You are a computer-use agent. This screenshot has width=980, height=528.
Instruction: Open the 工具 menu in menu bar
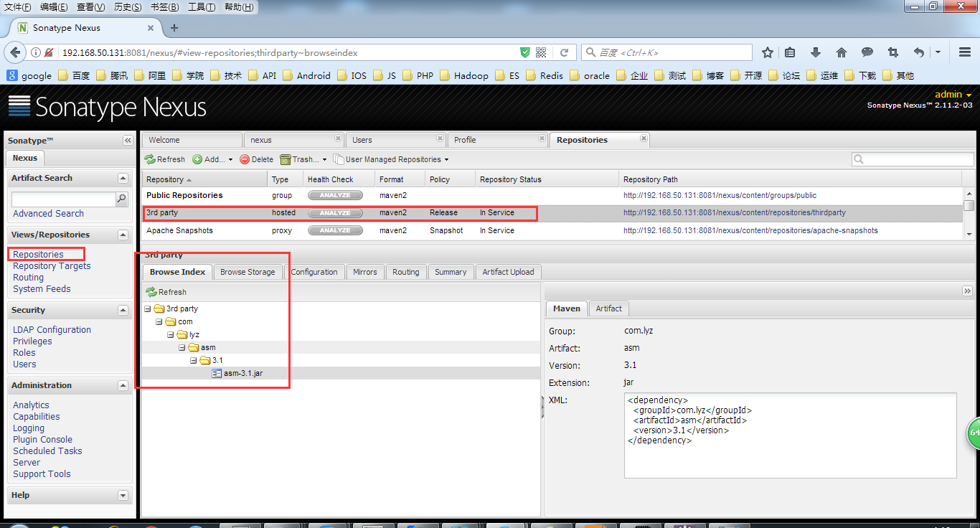(x=202, y=7)
